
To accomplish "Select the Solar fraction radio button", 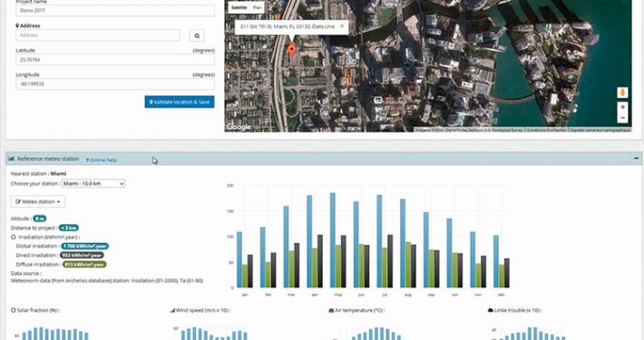I will [x=14, y=310].
